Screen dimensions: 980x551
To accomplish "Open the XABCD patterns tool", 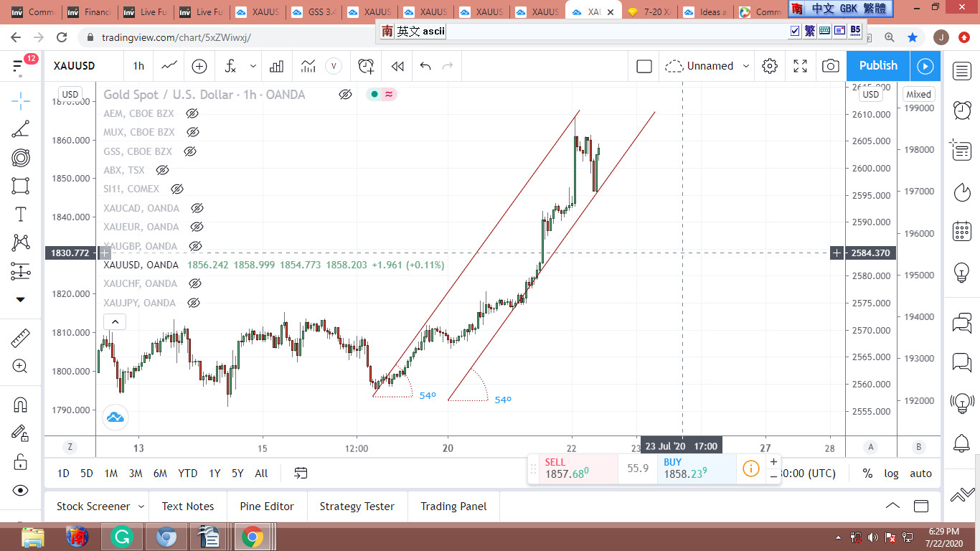I will coord(21,242).
